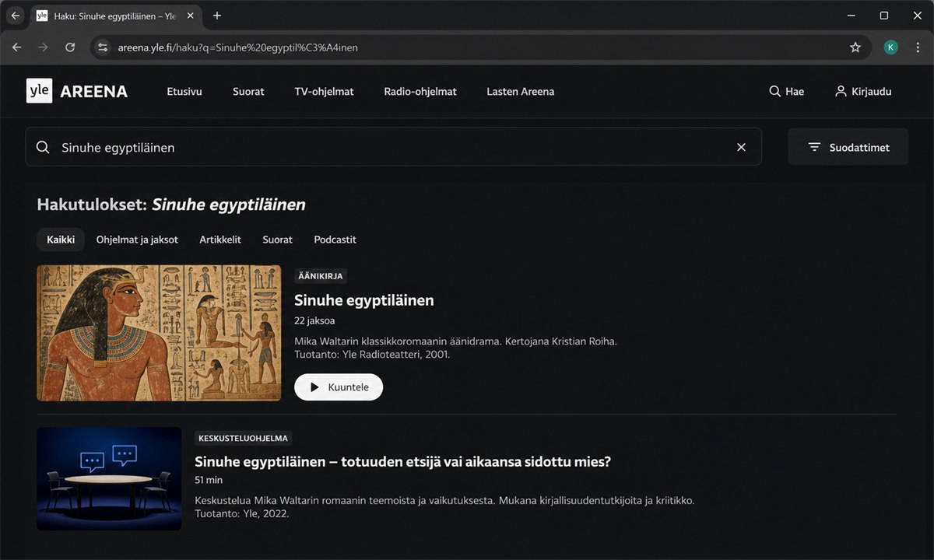Go to Etusivu in navigation
This screenshot has width=934, height=560.
[x=184, y=91]
